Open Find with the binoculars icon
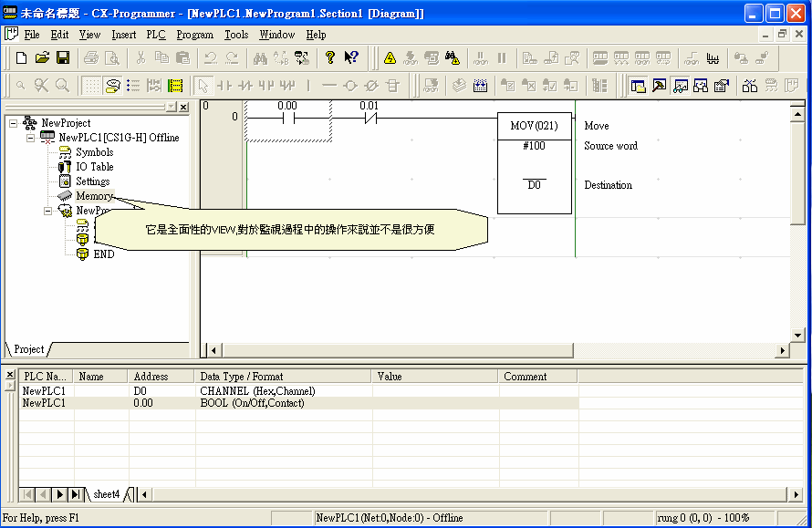This screenshot has height=528, width=812. pyautogui.click(x=260, y=57)
